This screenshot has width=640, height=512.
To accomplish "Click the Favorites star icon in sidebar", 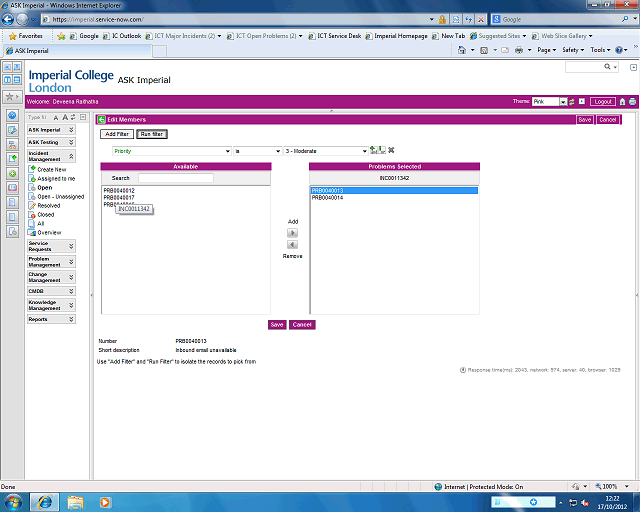I will coord(9,97).
